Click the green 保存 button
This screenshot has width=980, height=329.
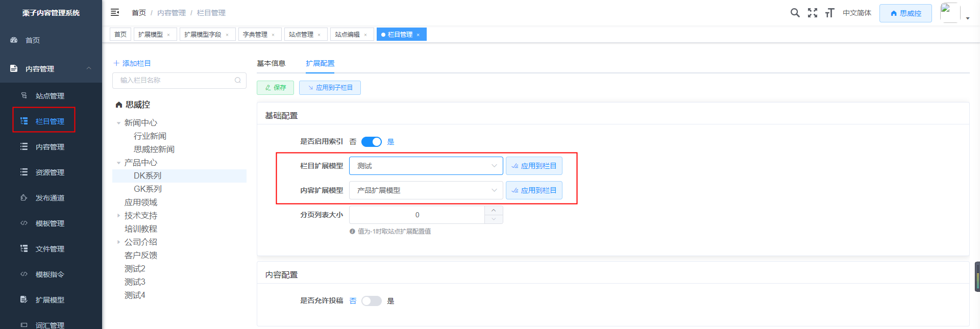pos(275,88)
